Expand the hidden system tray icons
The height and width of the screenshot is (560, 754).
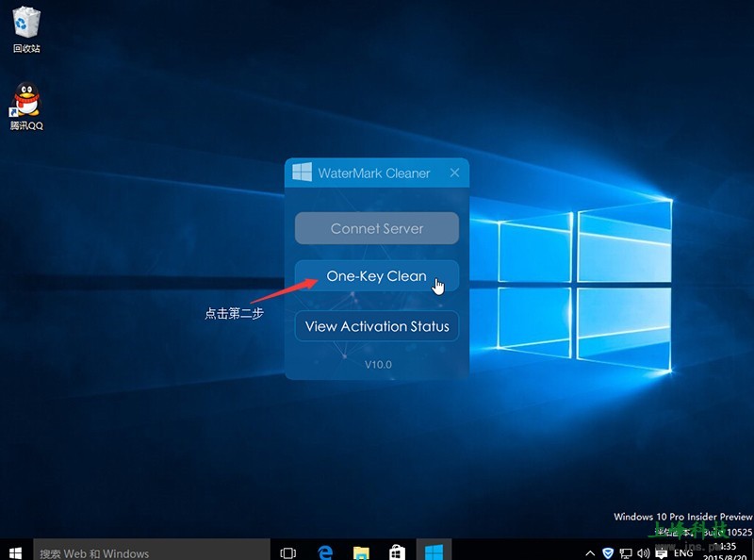click(590, 552)
